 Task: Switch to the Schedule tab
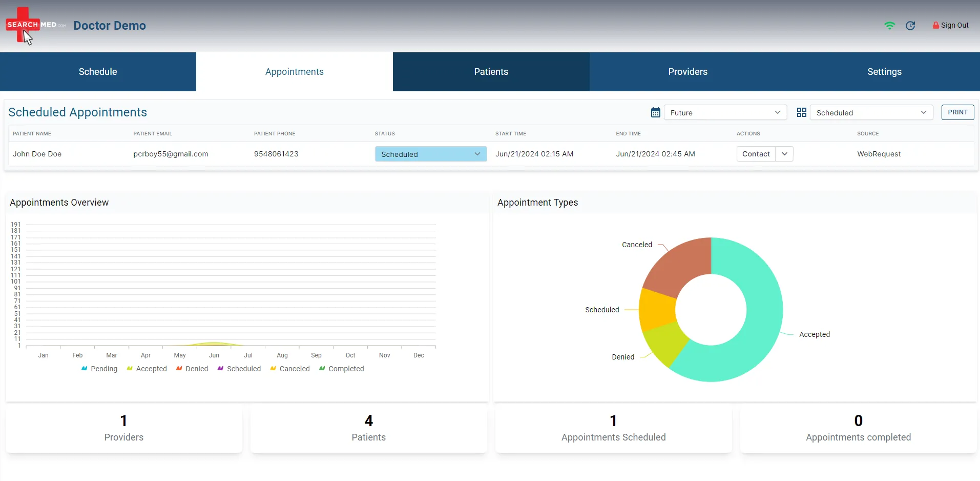click(98, 72)
